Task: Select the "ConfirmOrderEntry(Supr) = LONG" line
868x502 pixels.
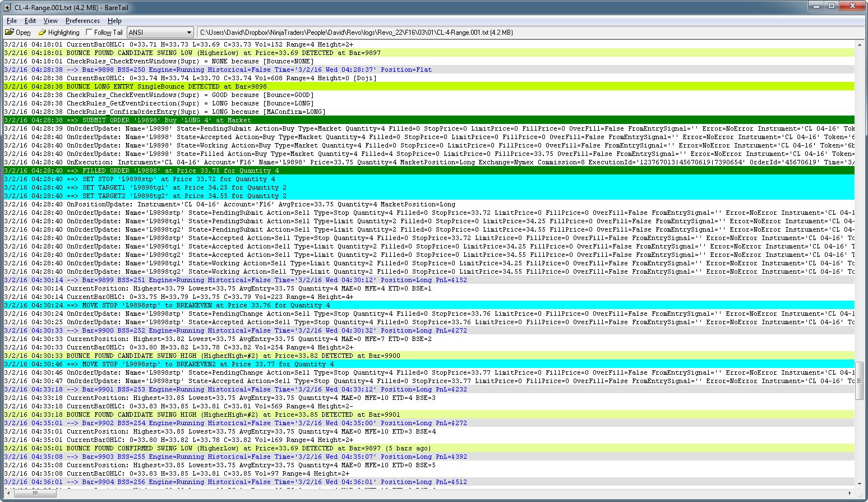Action: tap(429, 112)
